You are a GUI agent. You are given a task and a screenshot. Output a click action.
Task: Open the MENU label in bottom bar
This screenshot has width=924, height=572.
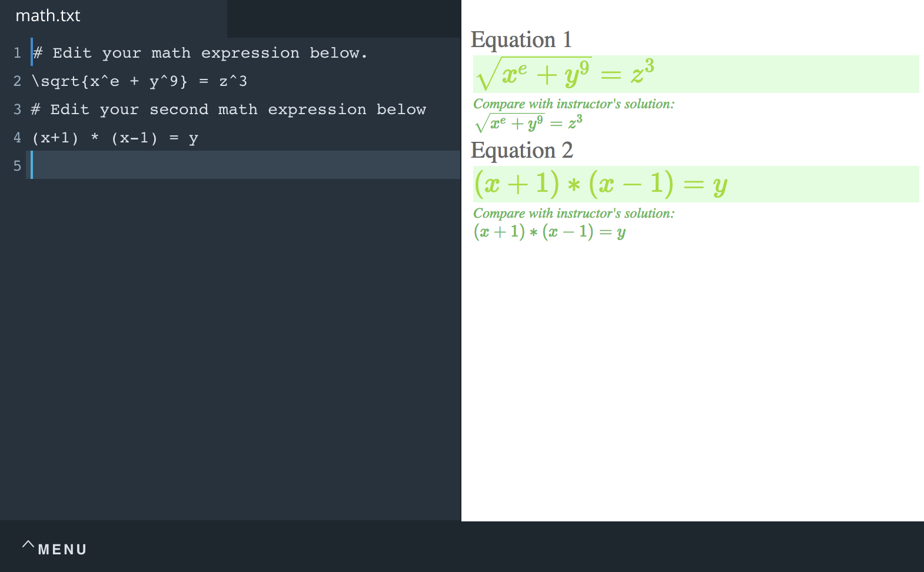(62, 550)
